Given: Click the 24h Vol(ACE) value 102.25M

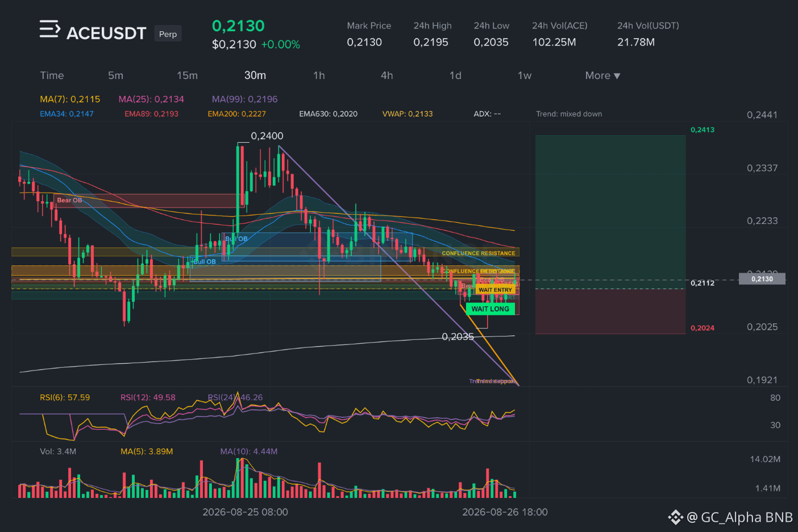Looking at the screenshot, I should pyautogui.click(x=554, y=42).
